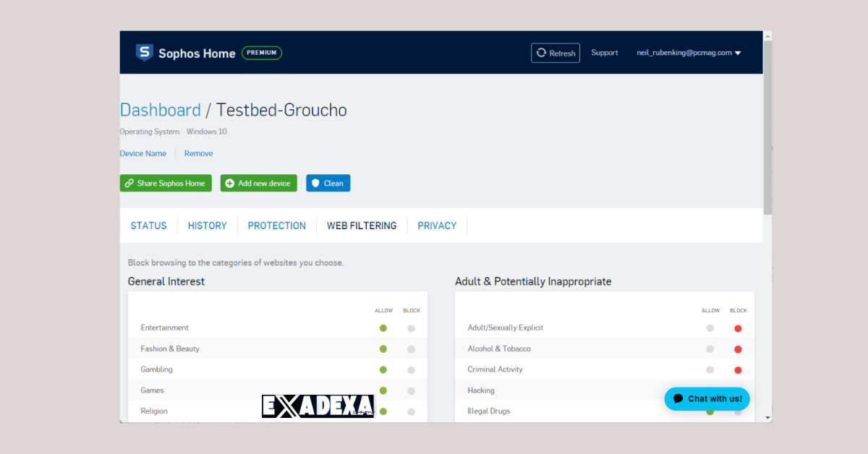Set Alcohol & Tobacco to Allow
This screenshot has width=868, height=454.
click(710, 349)
